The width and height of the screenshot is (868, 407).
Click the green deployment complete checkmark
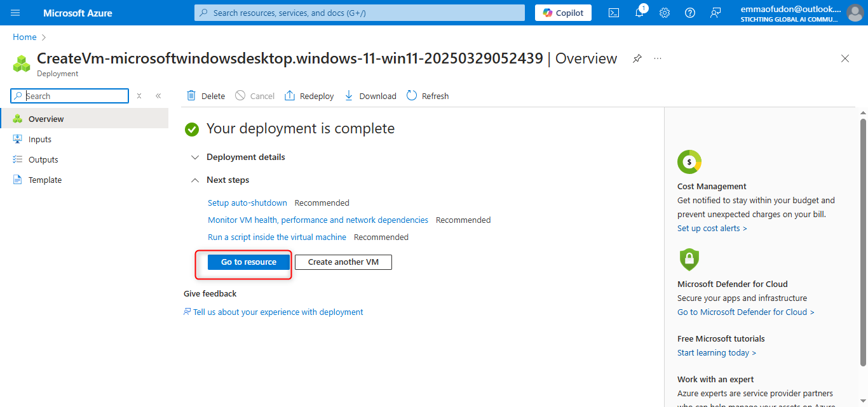point(192,130)
